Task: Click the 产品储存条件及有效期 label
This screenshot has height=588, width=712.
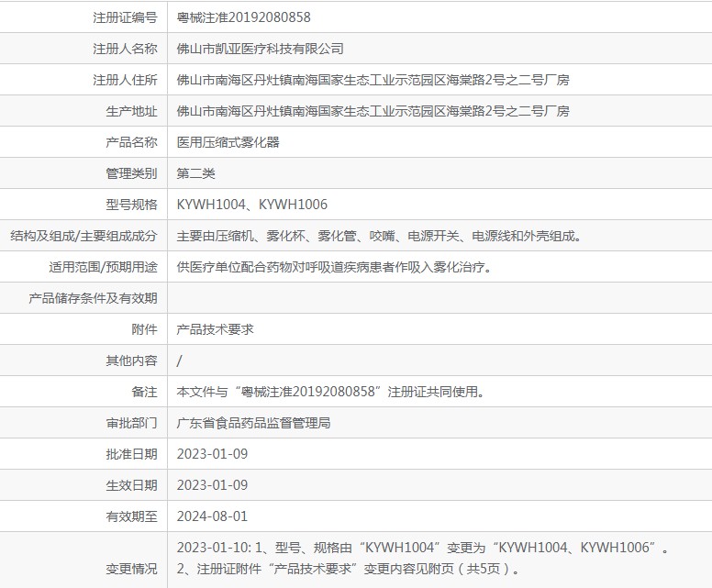Action: coord(93,298)
